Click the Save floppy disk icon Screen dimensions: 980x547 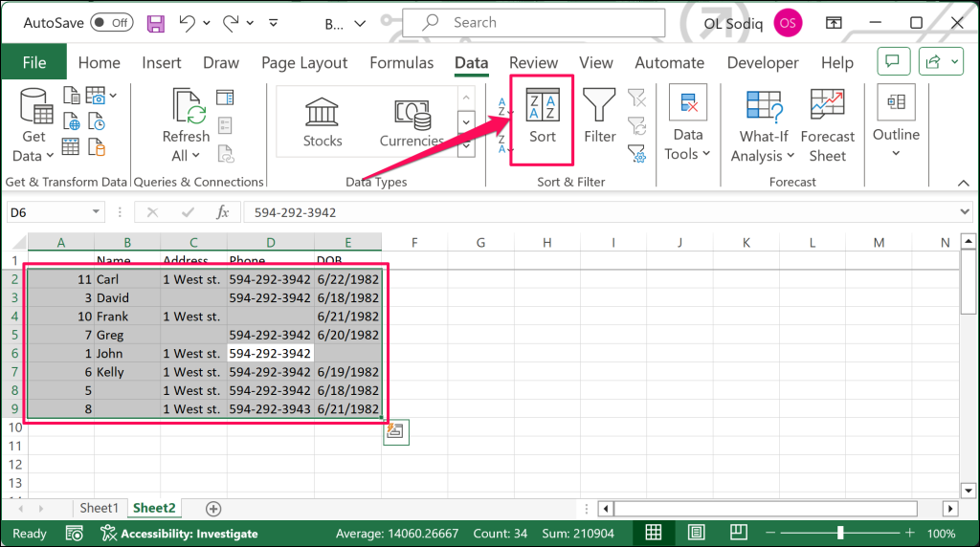tap(155, 22)
